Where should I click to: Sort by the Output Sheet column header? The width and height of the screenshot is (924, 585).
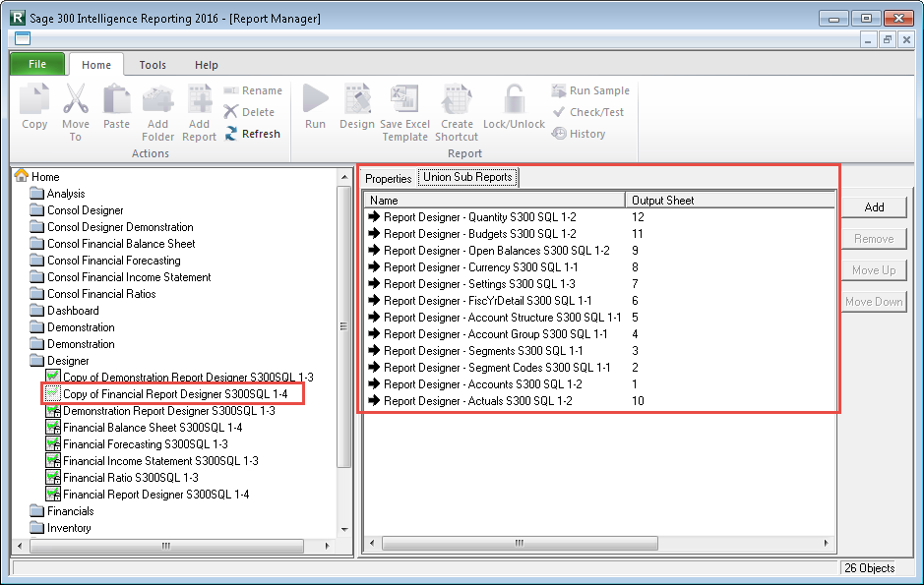click(x=730, y=201)
